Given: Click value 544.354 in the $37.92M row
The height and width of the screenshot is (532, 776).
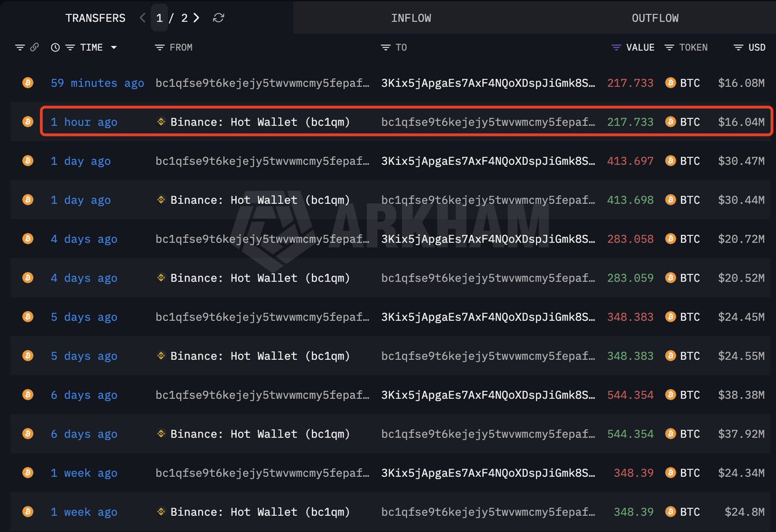Looking at the screenshot, I should pos(630,434).
